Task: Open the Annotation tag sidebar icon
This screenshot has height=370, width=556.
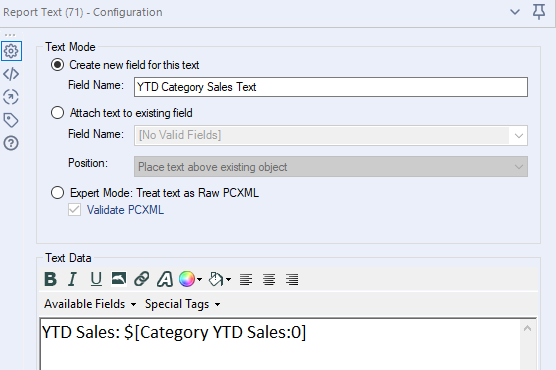Action: click(x=11, y=120)
